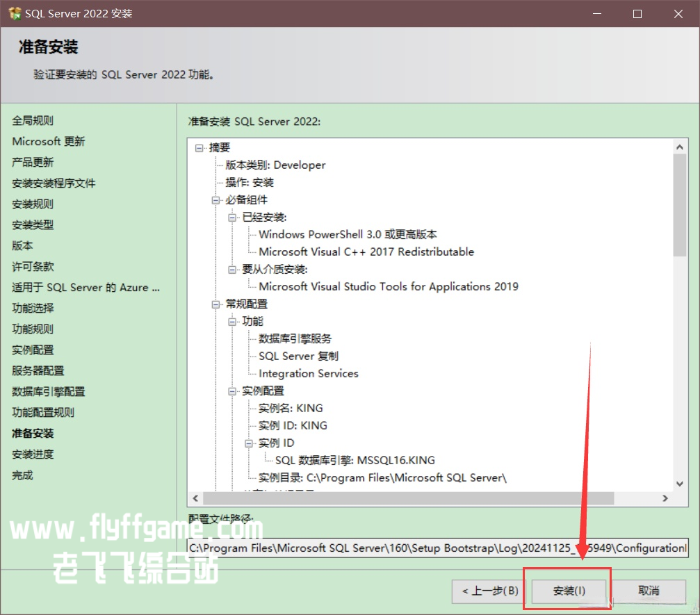This screenshot has width=700, height=615.
Task: Click 功能规则 step in sidebar
Action: pos(33,329)
